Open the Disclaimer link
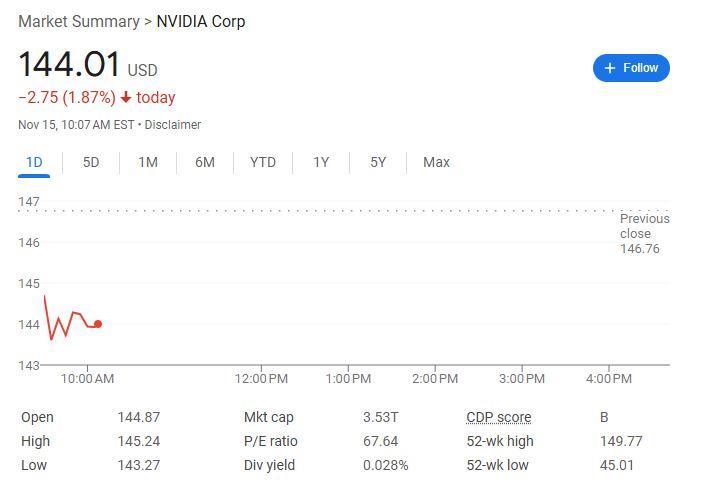Screen dimensions: 705x486 173,125
